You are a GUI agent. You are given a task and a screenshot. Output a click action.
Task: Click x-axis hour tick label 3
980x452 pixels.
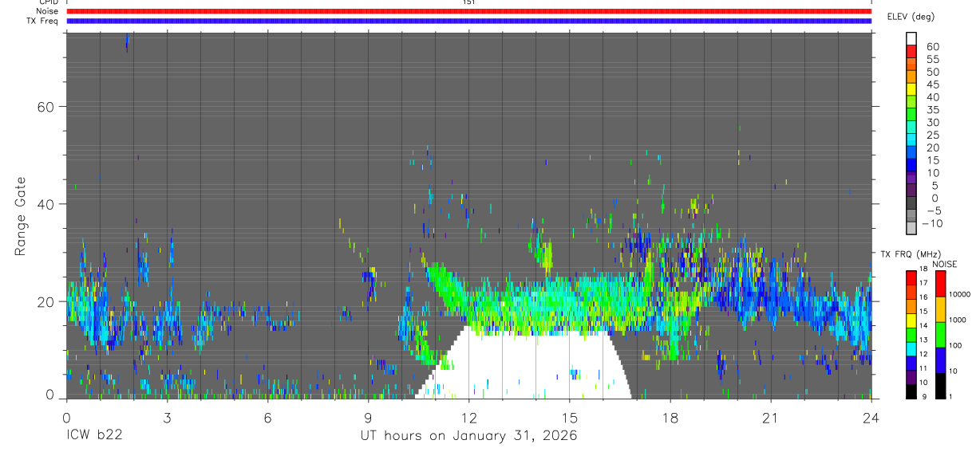[167, 417]
